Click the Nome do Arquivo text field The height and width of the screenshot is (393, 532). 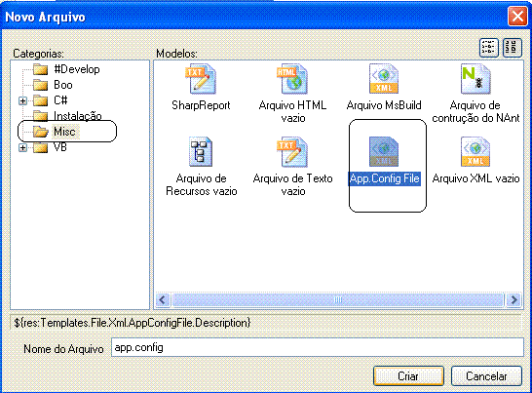[318, 347]
